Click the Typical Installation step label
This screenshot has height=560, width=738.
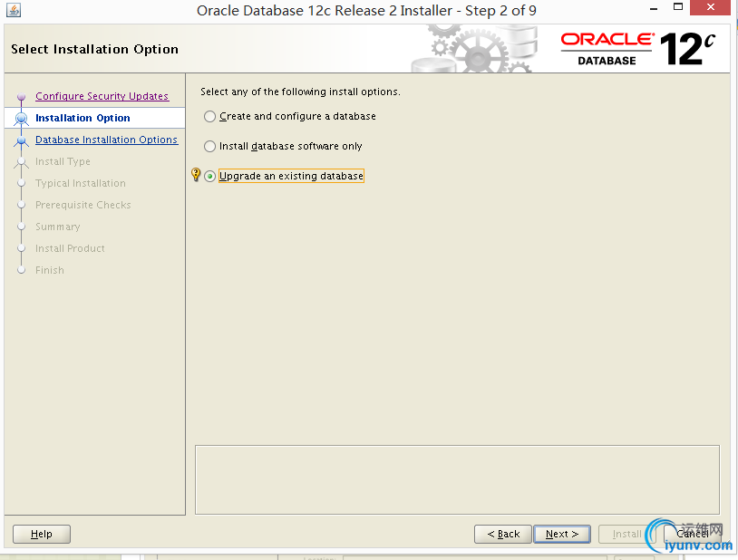(x=81, y=183)
